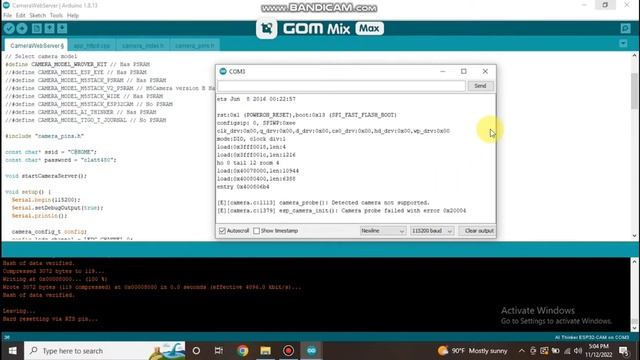Click the Verify checkmark toolbar icon
Image resolution: width=640 pixels, height=360 pixels.
9,28
